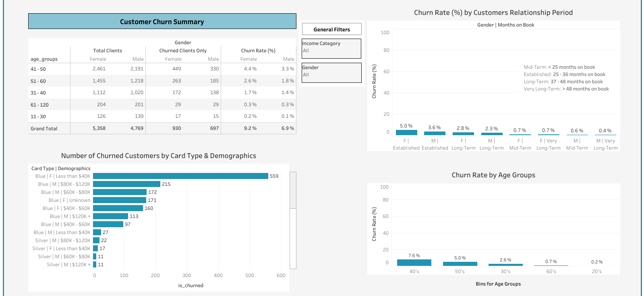This screenshot has width=644, height=296.
Task: Click the Churned Clients Only column header
Action: coord(183,51)
